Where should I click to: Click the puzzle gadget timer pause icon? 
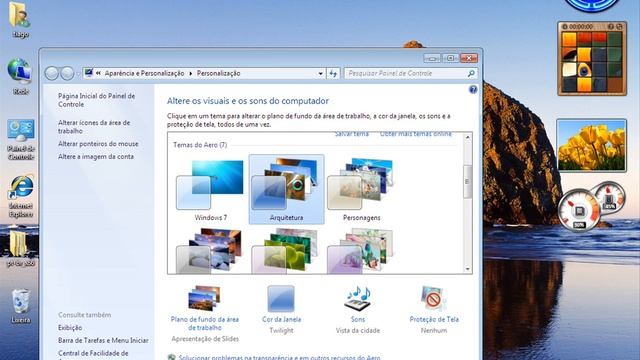565,27
